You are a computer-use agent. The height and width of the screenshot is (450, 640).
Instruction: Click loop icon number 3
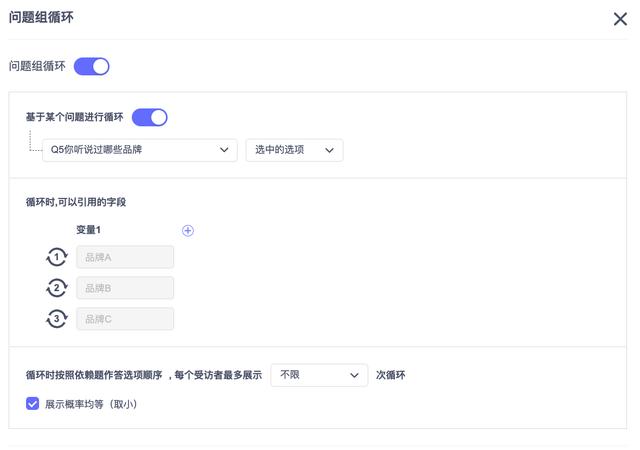coord(57,319)
